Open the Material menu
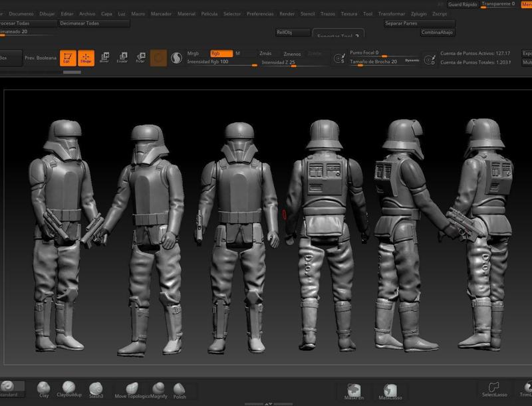This screenshot has width=532, height=406. click(x=187, y=13)
